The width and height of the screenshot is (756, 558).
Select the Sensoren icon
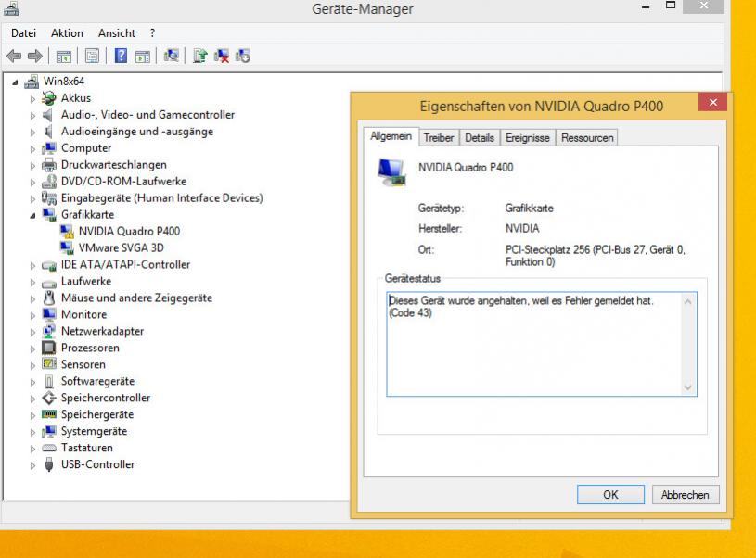point(48,364)
